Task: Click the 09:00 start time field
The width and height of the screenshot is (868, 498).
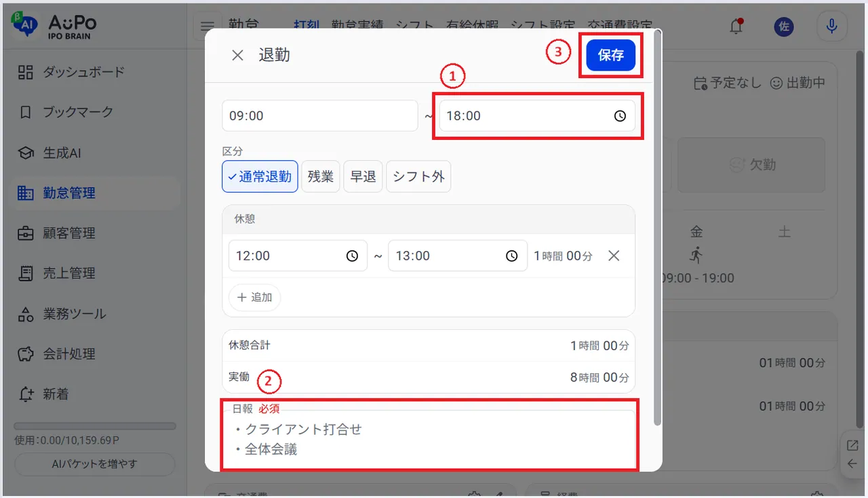Action: [320, 116]
